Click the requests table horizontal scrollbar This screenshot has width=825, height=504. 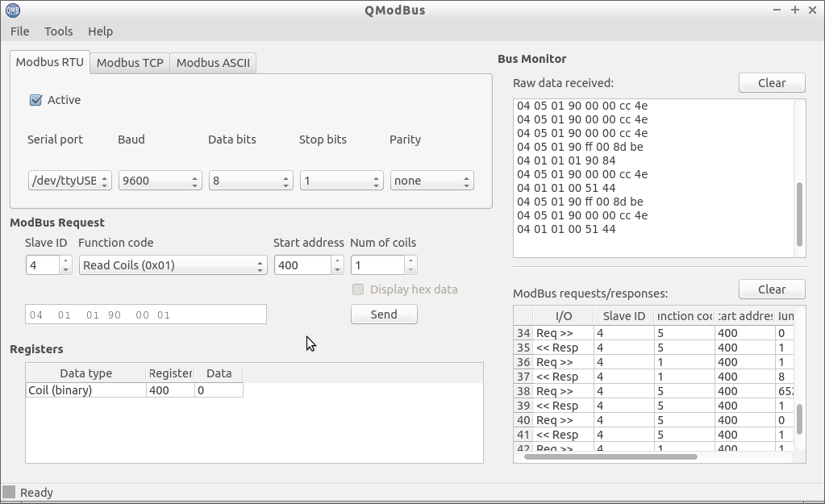[610, 456]
